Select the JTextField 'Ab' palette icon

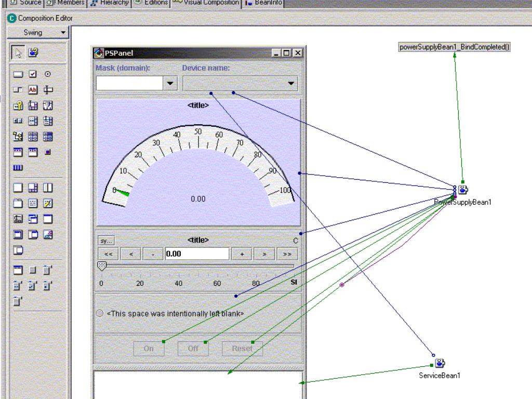click(x=31, y=90)
